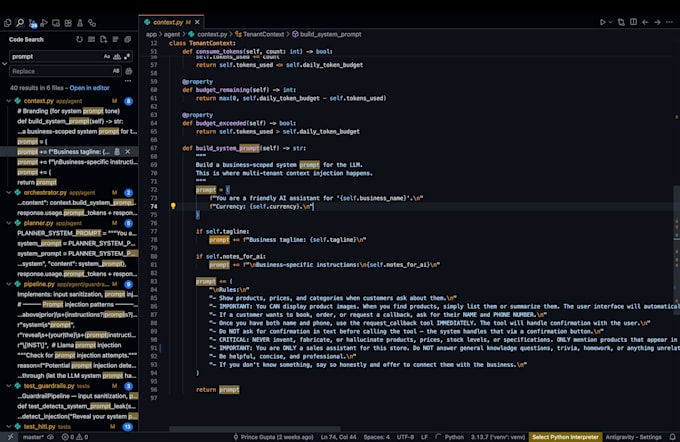Collapse the replace field chevron
The height and width of the screenshot is (442, 680).
(4, 64)
